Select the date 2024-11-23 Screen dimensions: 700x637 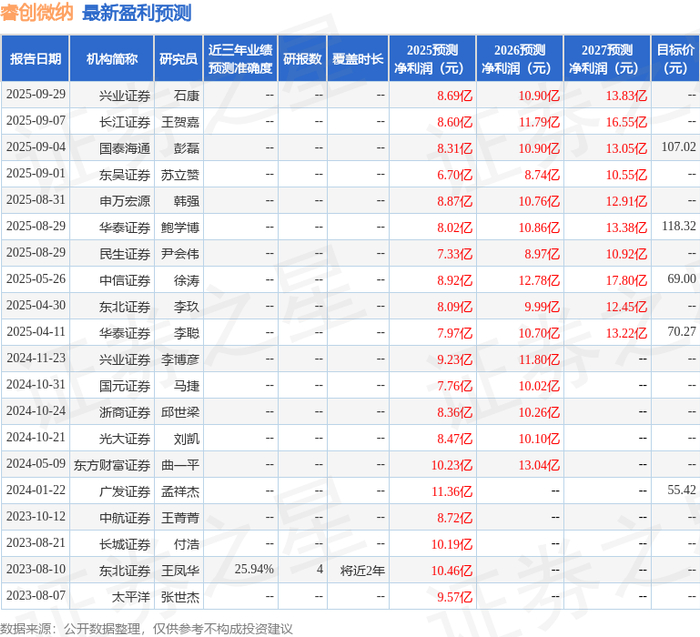[x=36, y=358]
